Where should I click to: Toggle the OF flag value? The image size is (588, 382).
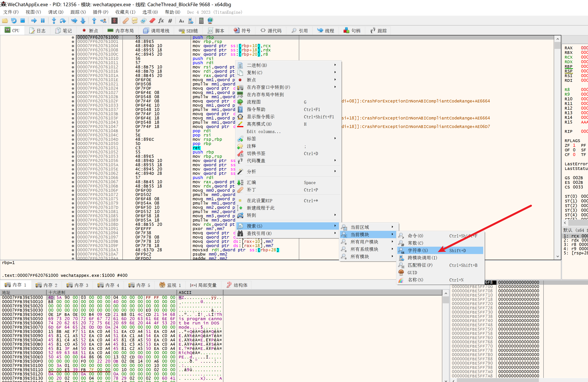[574, 150]
